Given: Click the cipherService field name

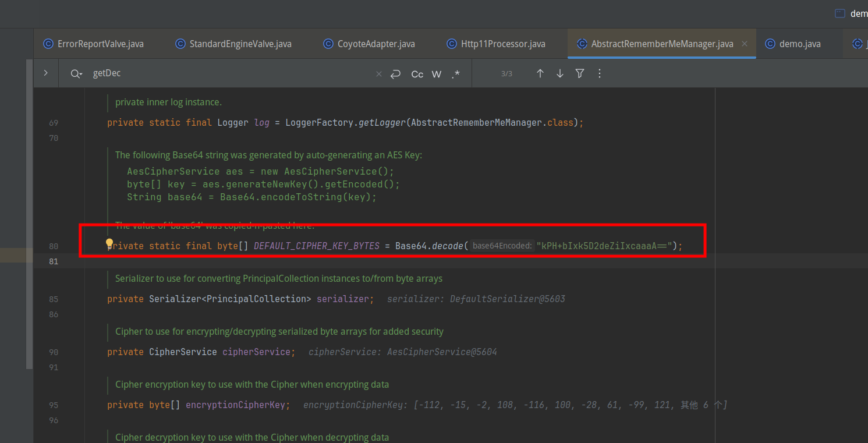Looking at the screenshot, I should [256, 352].
